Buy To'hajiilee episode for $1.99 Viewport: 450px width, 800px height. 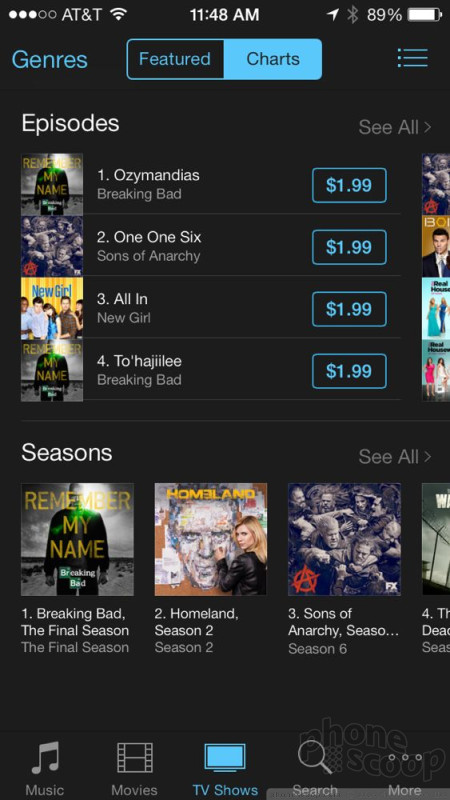pyautogui.click(x=349, y=371)
